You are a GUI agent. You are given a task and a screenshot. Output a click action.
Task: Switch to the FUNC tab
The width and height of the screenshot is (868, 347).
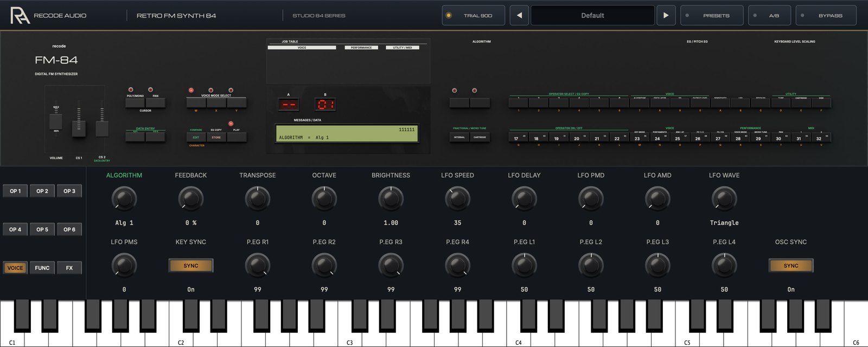(42, 268)
